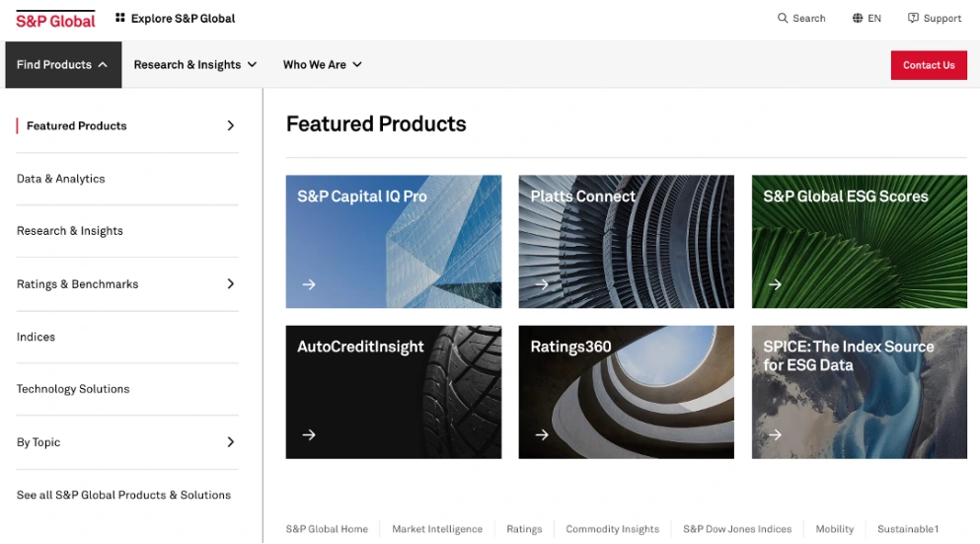Open the EN language globe icon
Screen dimensions: 980x544
tap(858, 18)
